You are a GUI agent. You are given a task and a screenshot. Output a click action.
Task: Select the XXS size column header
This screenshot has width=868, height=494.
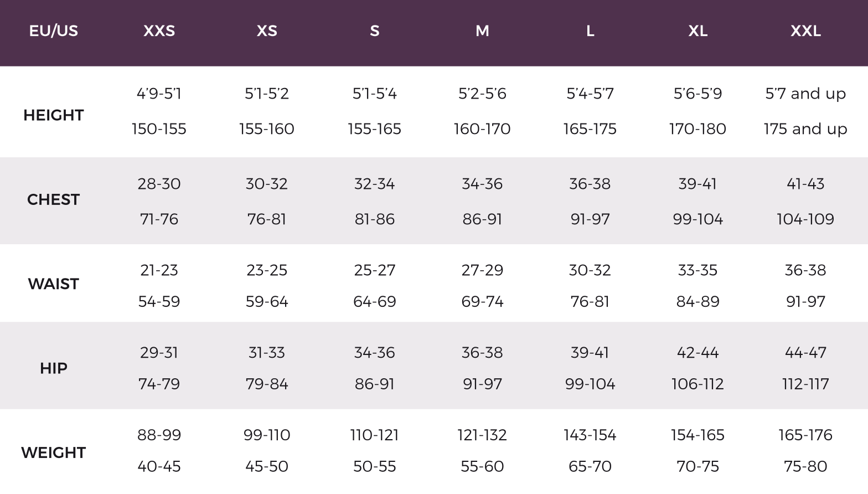(x=159, y=31)
